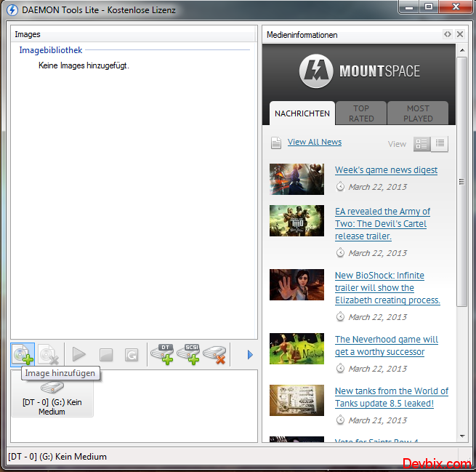This screenshot has width=476, height=472.
Task: Click BioShock Infinite Elizabeth thumbnail
Action: pos(297,284)
